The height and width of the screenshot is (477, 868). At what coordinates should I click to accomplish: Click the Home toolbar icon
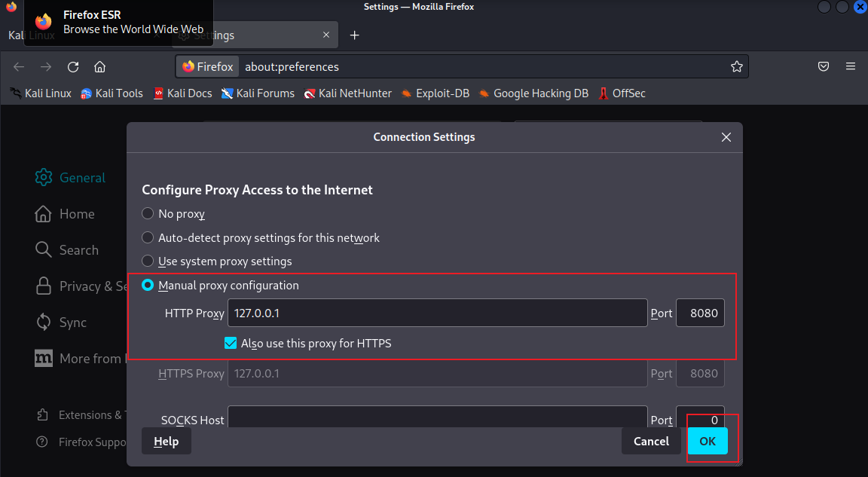[x=99, y=66]
